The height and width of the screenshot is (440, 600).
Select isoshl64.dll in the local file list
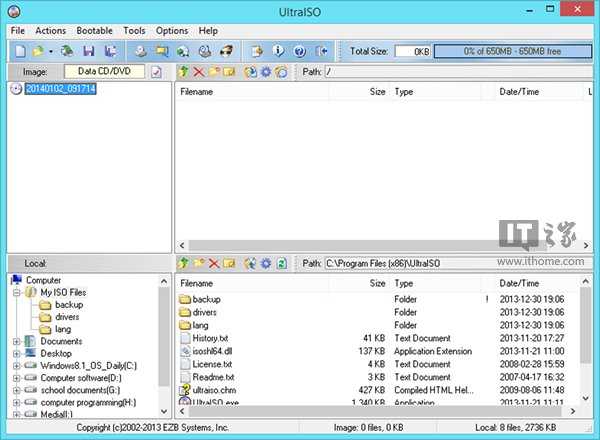(x=212, y=351)
